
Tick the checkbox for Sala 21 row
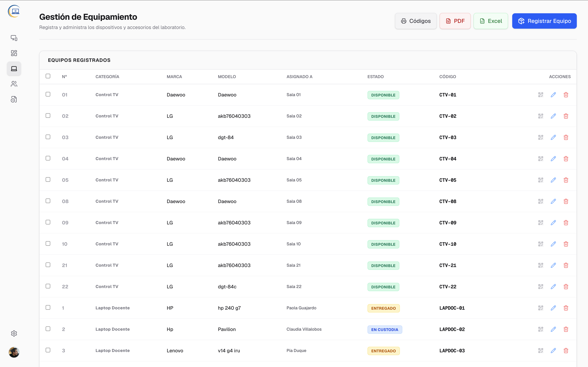(x=48, y=265)
